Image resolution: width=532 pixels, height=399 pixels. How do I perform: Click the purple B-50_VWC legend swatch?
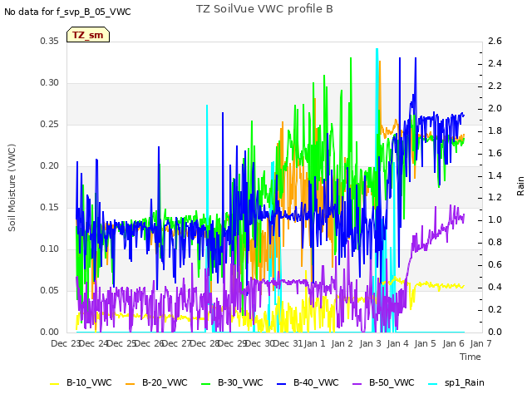357,384
